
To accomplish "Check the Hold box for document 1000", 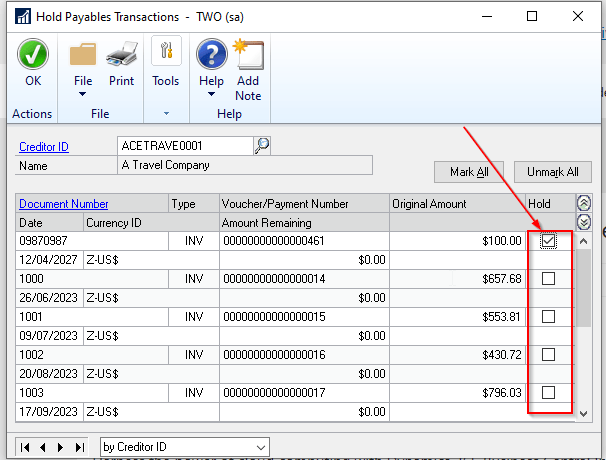I will coord(548,279).
